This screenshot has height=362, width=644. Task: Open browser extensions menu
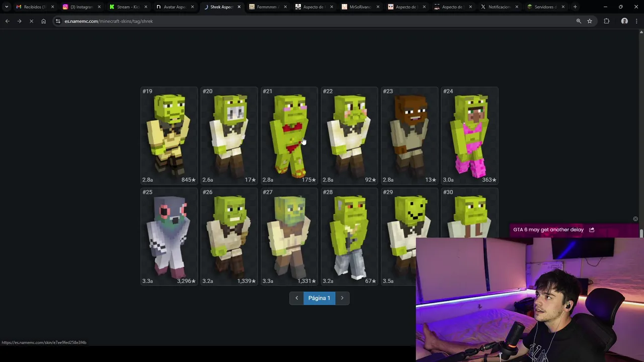pyautogui.click(x=606, y=21)
